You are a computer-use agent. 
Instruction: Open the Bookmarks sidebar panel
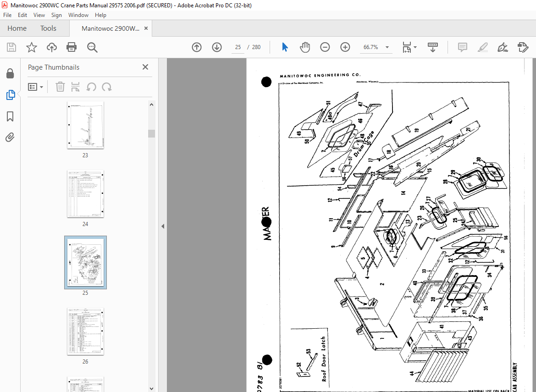click(10, 116)
